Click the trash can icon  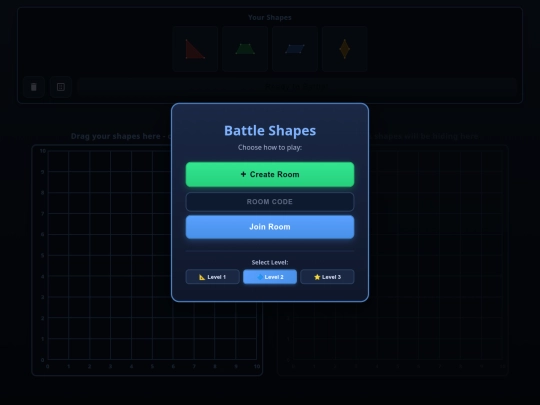pos(33,87)
